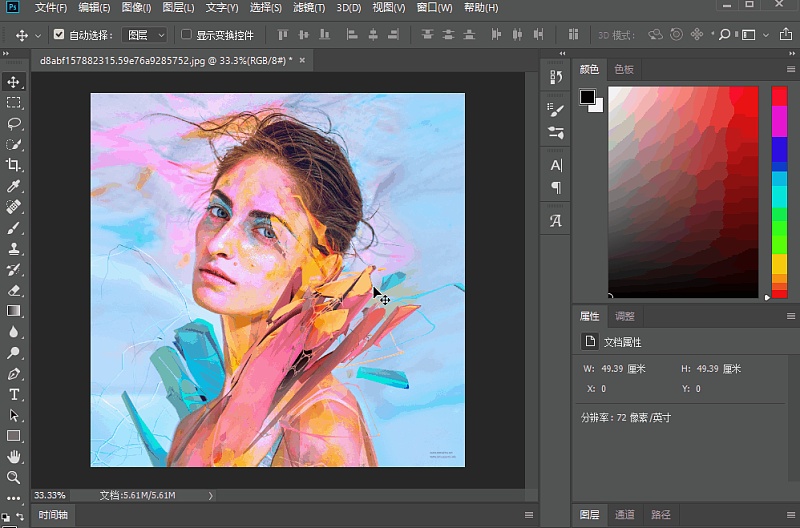Click the share icon in options bar

pos(785,35)
